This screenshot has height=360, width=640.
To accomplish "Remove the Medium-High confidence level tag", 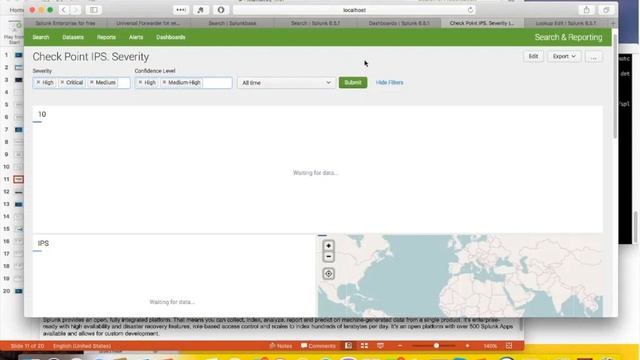I will (x=164, y=82).
